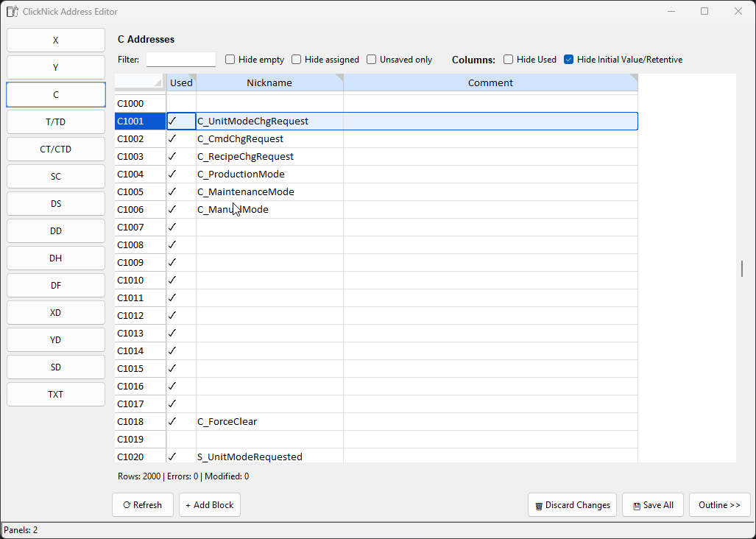
Task: Select the XD address type
Action: point(56,312)
